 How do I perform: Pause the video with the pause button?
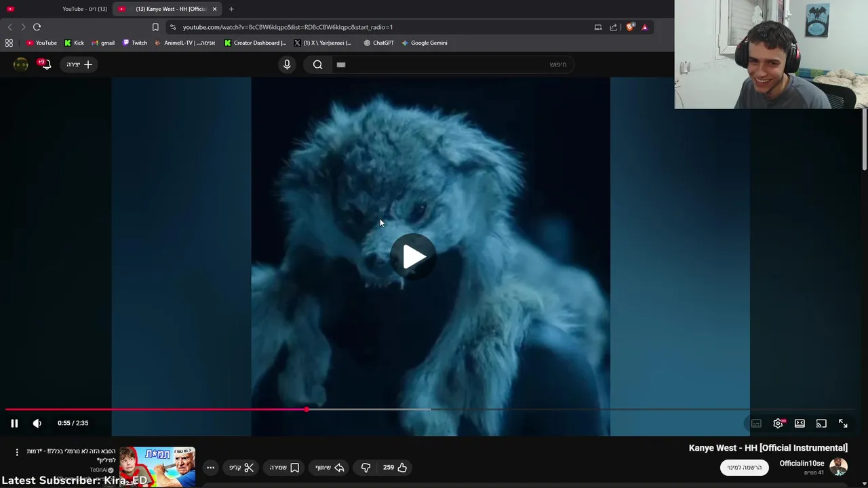14,423
